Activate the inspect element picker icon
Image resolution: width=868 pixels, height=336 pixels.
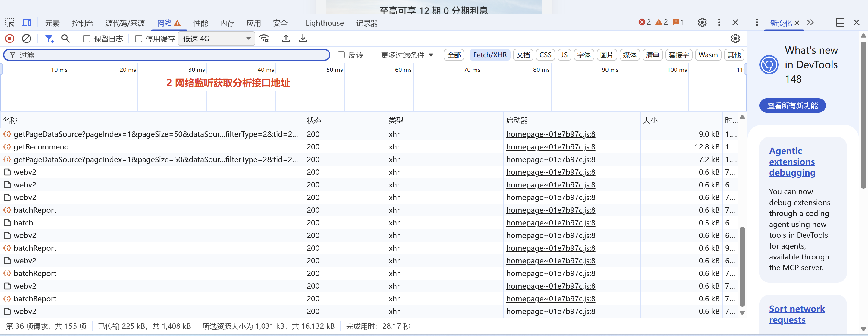tap(10, 23)
